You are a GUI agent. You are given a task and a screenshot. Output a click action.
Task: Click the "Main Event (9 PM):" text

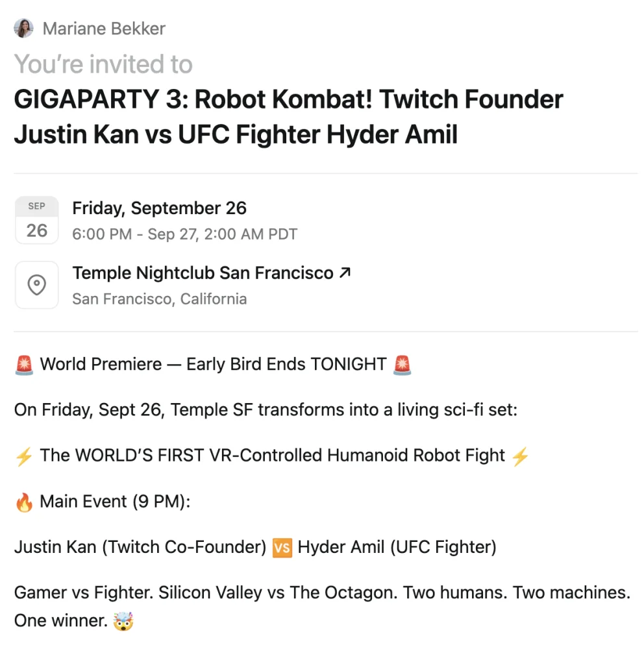[115, 502]
